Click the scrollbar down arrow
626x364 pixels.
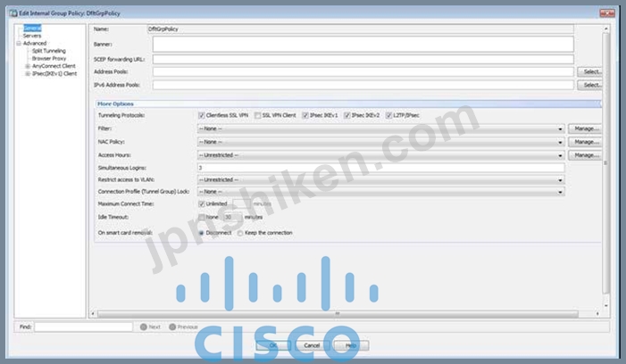[x=605, y=306]
